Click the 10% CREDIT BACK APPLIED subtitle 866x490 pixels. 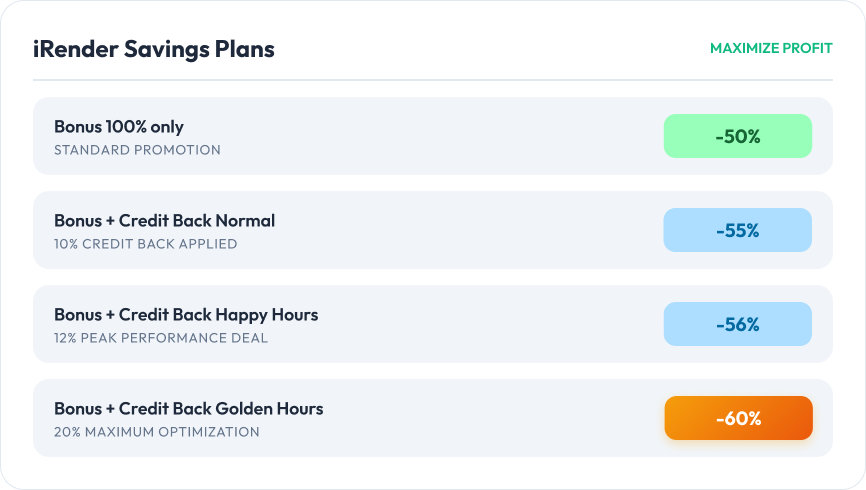pyautogui.click(x=145, y=244)
